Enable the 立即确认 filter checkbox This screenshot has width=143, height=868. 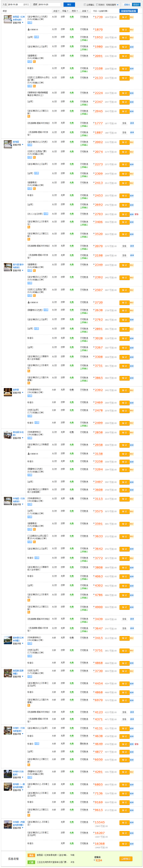click(x=85, y=5)
